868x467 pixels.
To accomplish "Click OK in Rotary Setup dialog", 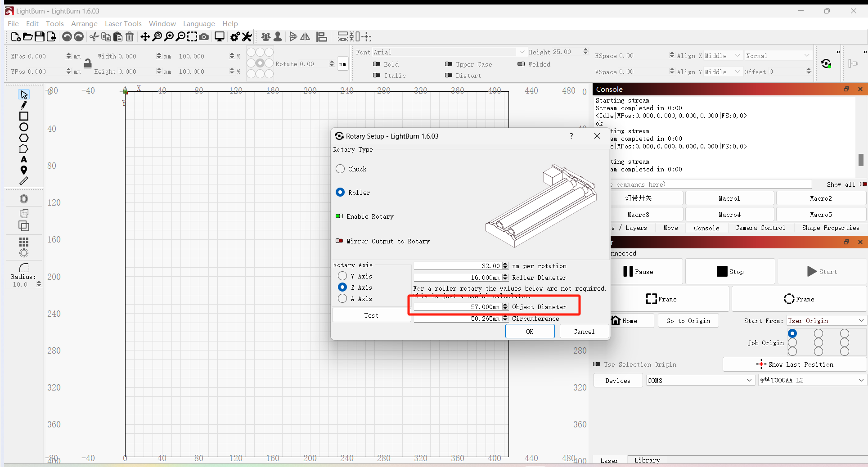I will pos(530,331).
